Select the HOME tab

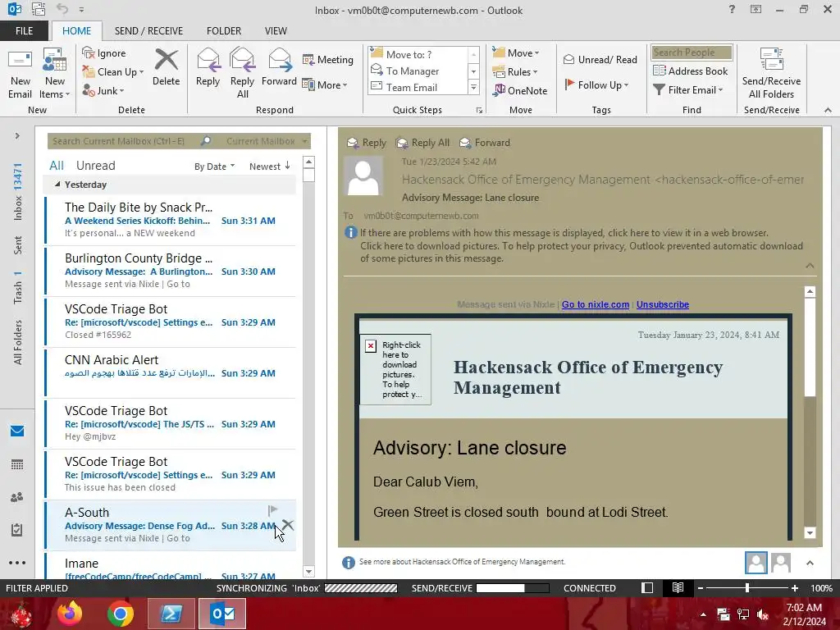click(x=76, y=31)
